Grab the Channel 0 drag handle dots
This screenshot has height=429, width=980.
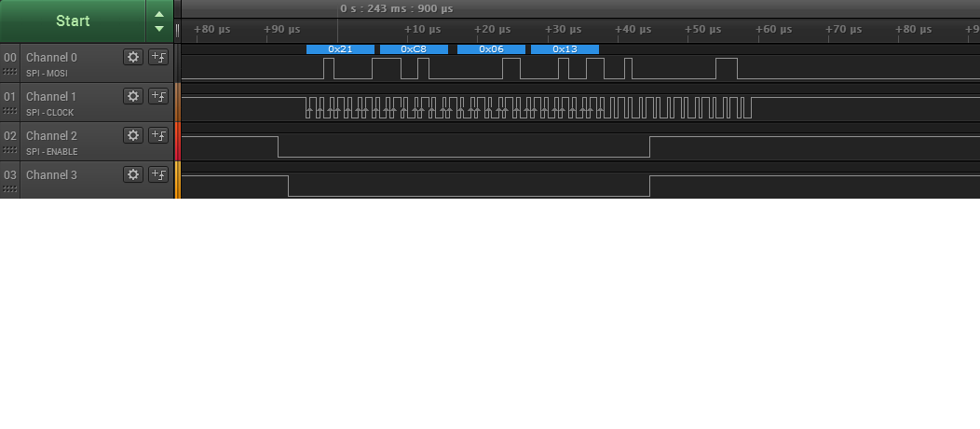(x=10, y=72)
